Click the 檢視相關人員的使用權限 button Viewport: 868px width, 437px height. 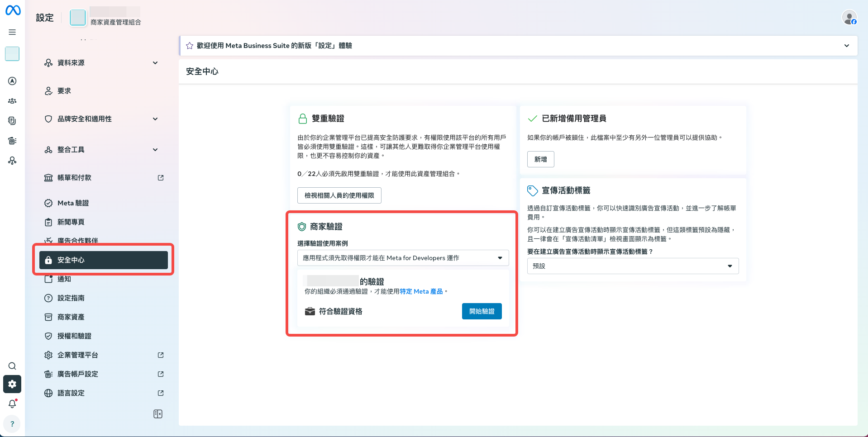click(339, 195)
